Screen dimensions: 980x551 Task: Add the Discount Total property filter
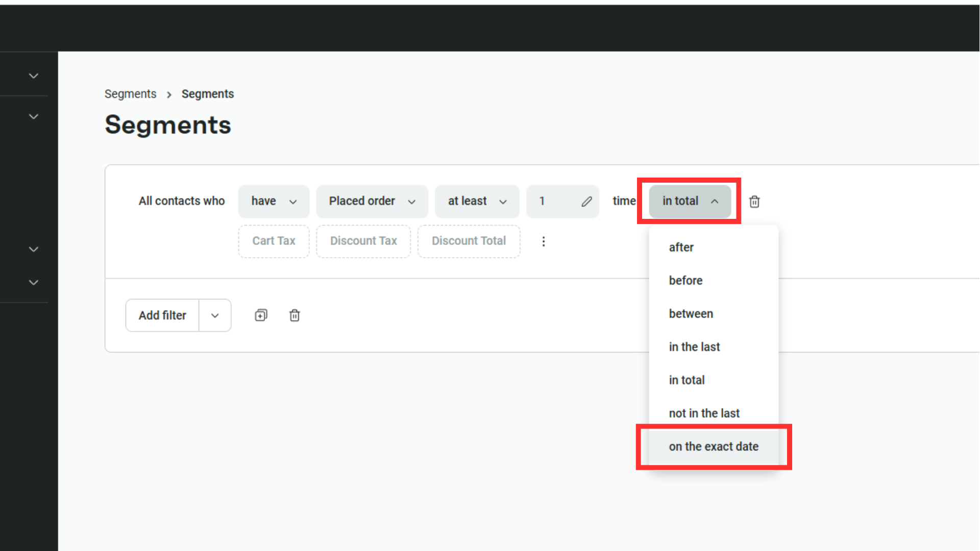pyautogui.click(x=469, y=241)
